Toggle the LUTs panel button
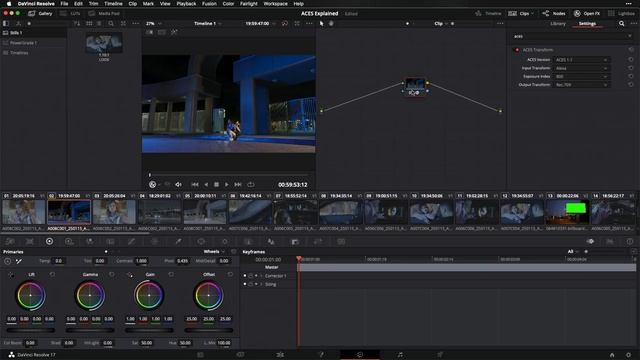 70,13
